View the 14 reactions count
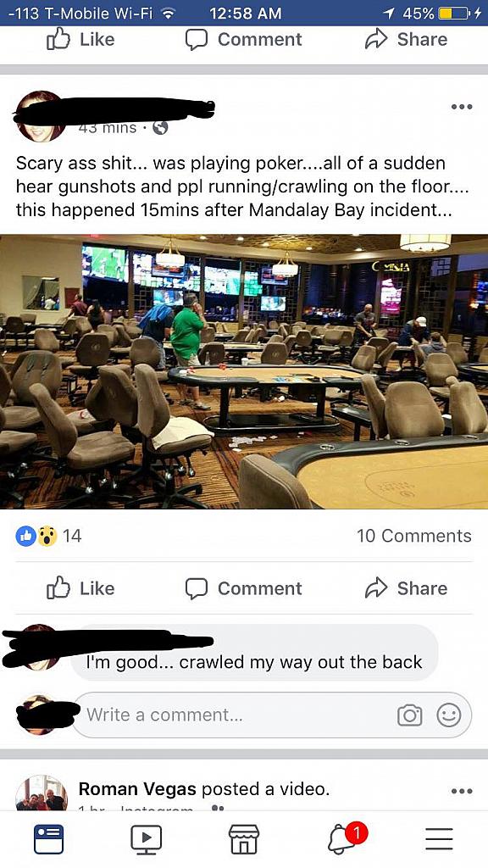488x868 pixels. coord(48,536)
